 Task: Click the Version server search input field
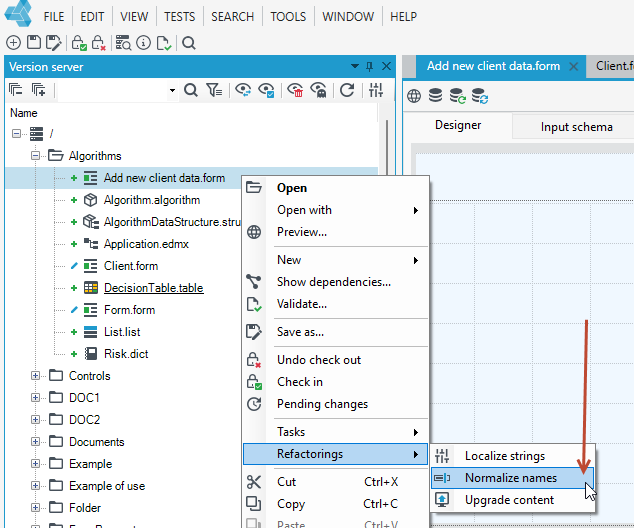point(113,90)
